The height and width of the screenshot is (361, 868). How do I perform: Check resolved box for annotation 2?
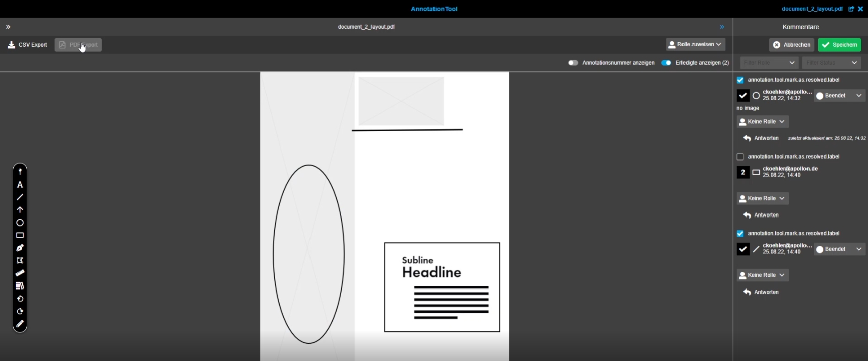click(740, 157)
